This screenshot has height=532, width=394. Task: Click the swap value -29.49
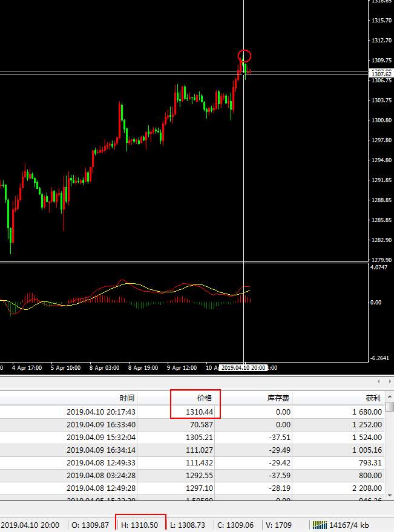point(280,450)
